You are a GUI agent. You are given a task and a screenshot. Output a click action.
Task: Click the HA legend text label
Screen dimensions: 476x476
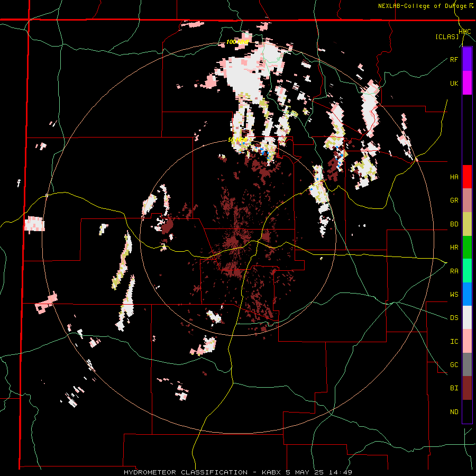pos(454,177)
